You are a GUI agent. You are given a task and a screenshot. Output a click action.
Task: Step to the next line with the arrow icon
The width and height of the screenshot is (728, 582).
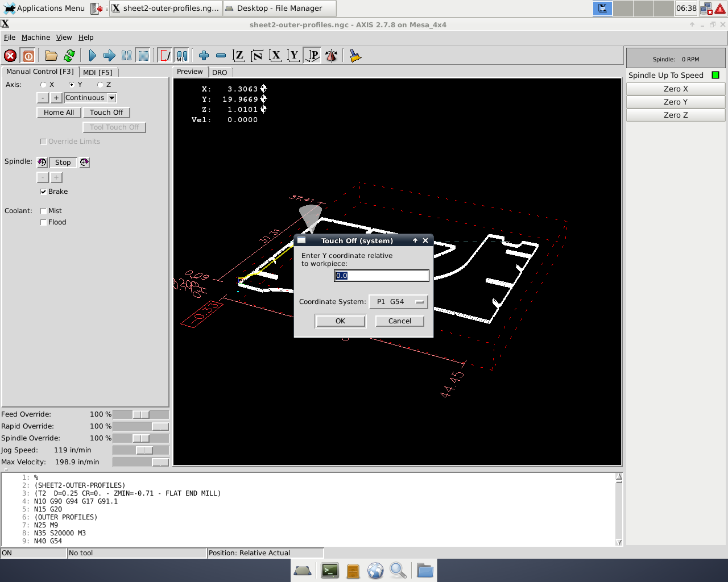point(109,56)
